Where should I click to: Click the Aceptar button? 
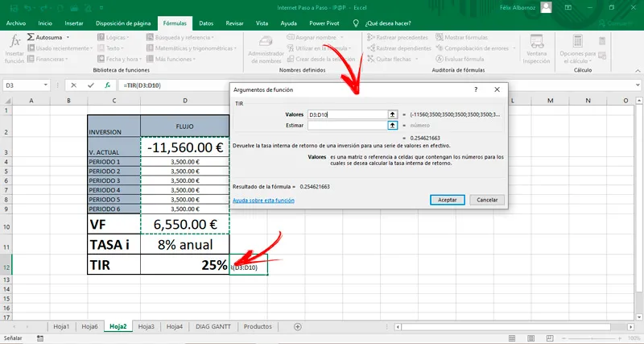(448, 200)
